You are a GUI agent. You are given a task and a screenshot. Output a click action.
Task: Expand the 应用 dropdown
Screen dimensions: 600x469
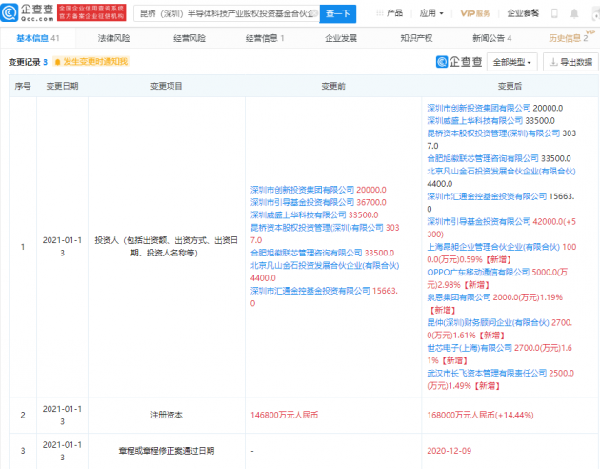431,13
